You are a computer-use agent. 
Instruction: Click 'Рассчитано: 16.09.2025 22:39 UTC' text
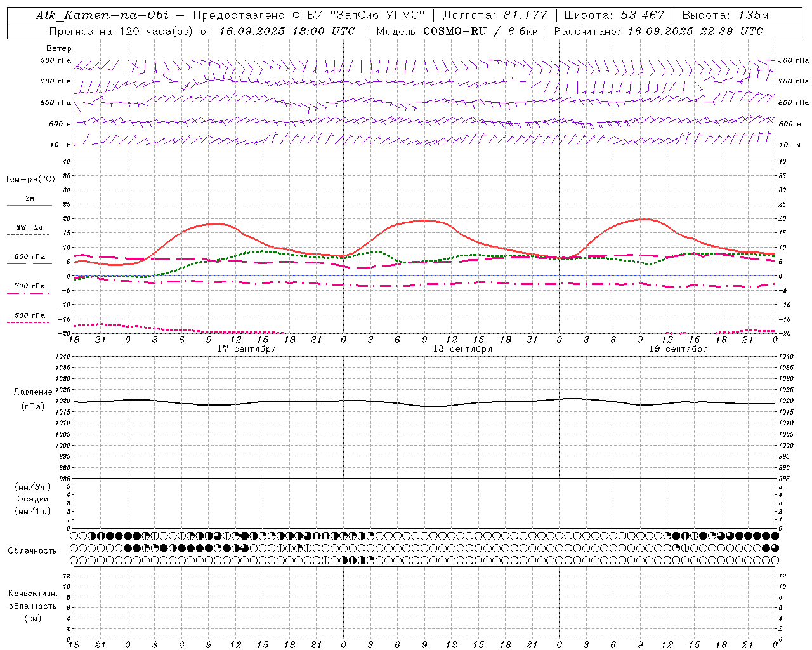[659, 31]
